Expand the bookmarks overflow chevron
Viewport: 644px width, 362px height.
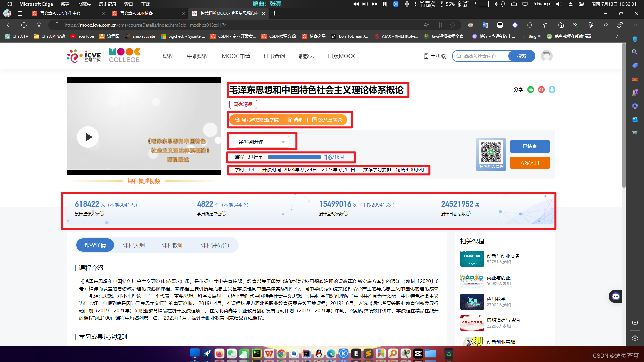click(617, 36)
